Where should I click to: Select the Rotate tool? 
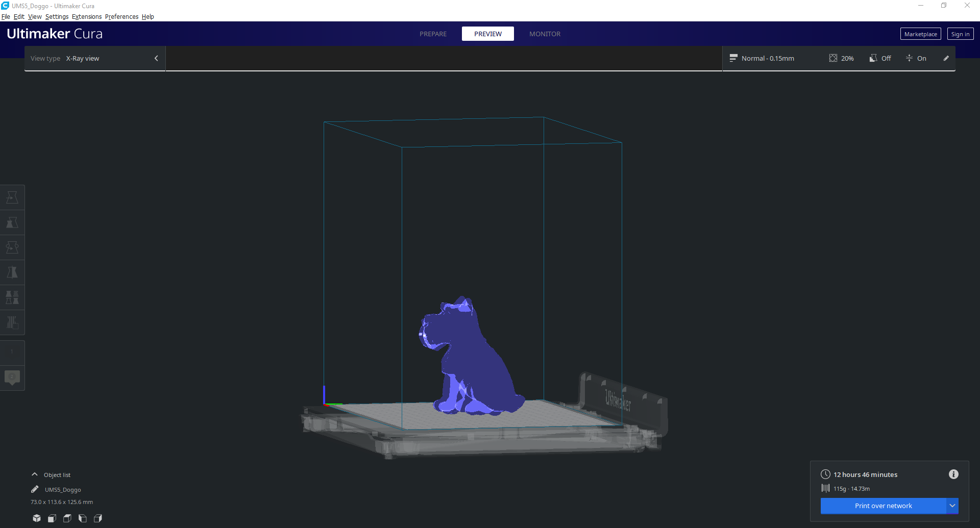[12, 247]
